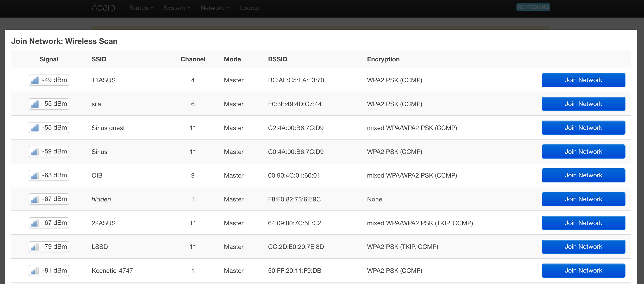Expand the System menu

[177, 8]
